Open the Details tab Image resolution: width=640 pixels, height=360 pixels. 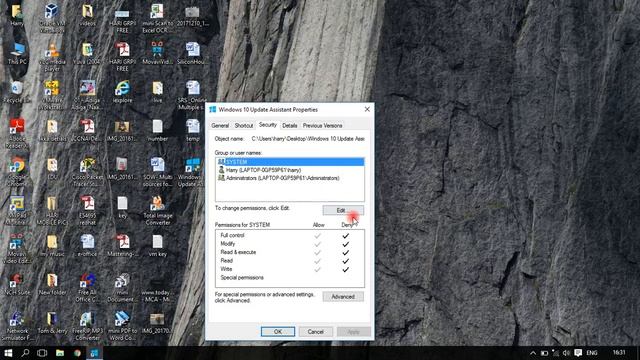coord(289,125)
